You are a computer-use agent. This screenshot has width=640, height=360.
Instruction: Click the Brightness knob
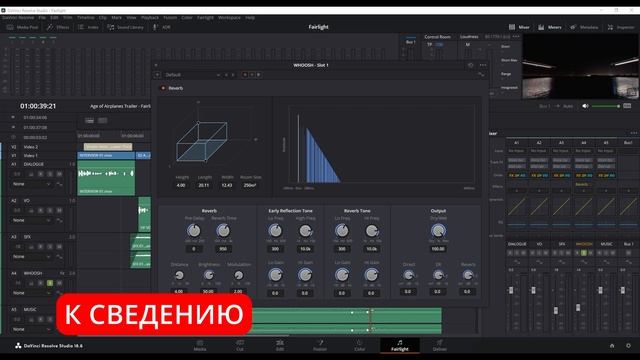209,275
